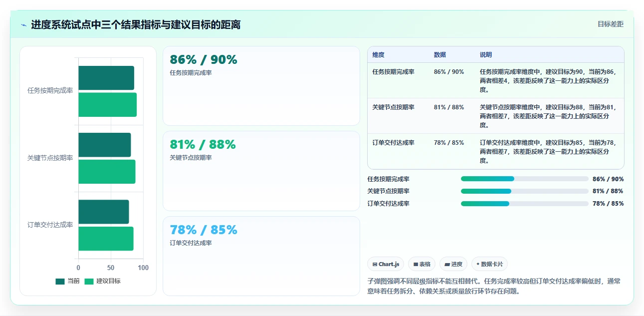644x316 pixels.
Task: Click description text mentioning 建议目标为88
Action: [548, 116]
